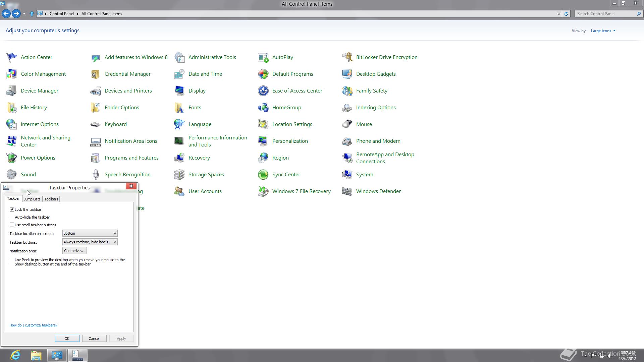
Task: Check Use small taskbar buttons
Action: (x=12, y=225)
